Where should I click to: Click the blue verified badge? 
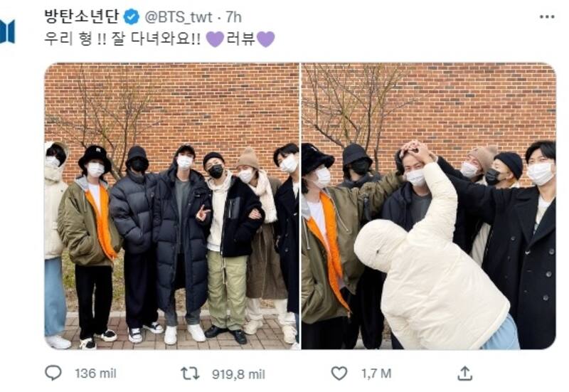click(x=131, y=17)
